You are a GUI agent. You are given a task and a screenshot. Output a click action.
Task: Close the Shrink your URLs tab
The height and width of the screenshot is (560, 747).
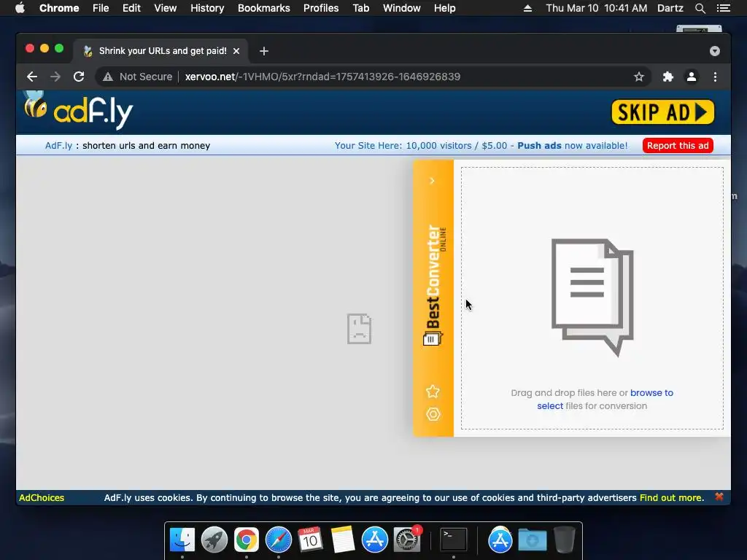click(x=236, y=51)
